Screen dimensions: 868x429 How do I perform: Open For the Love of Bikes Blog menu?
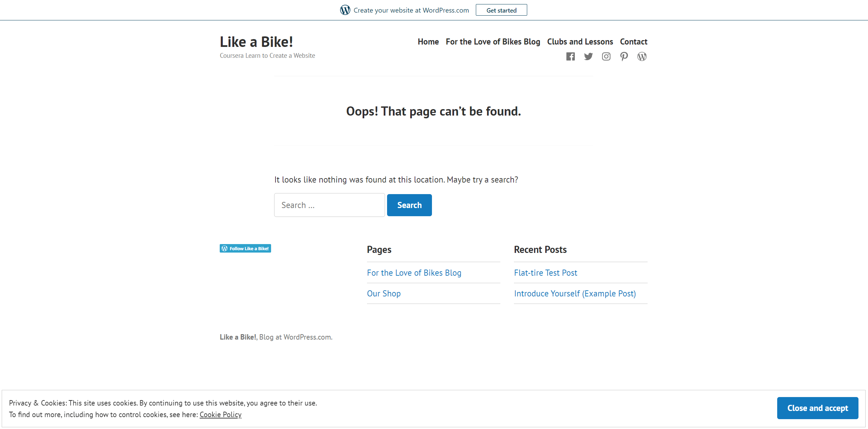pyautogui.click(x=493, y=42)
